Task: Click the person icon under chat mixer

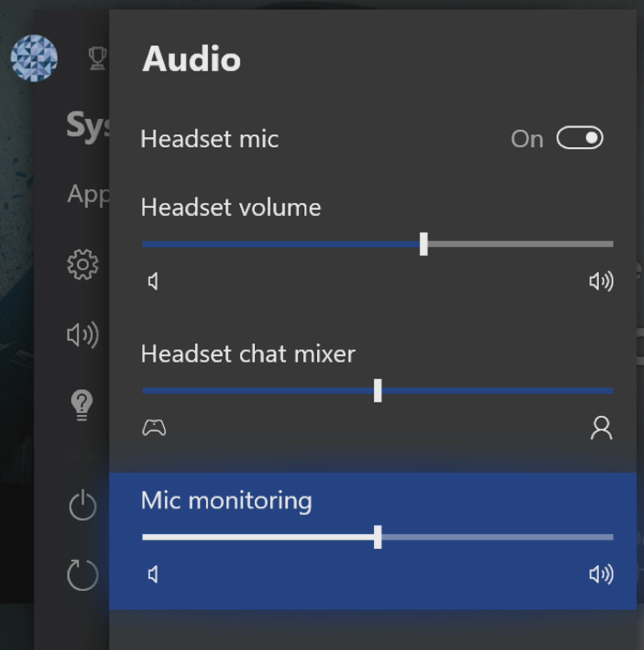Action: point(601,428)
